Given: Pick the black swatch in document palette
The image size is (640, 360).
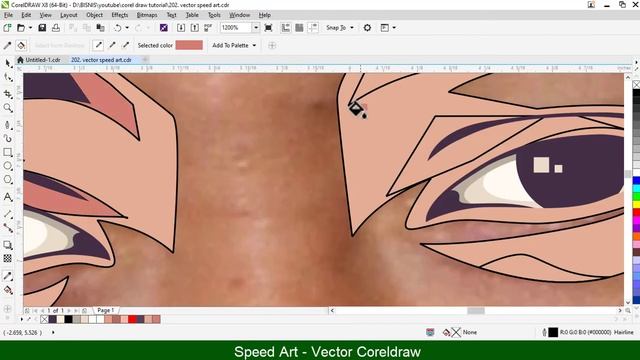Looking at the screenshot, I should pos(69,319).
